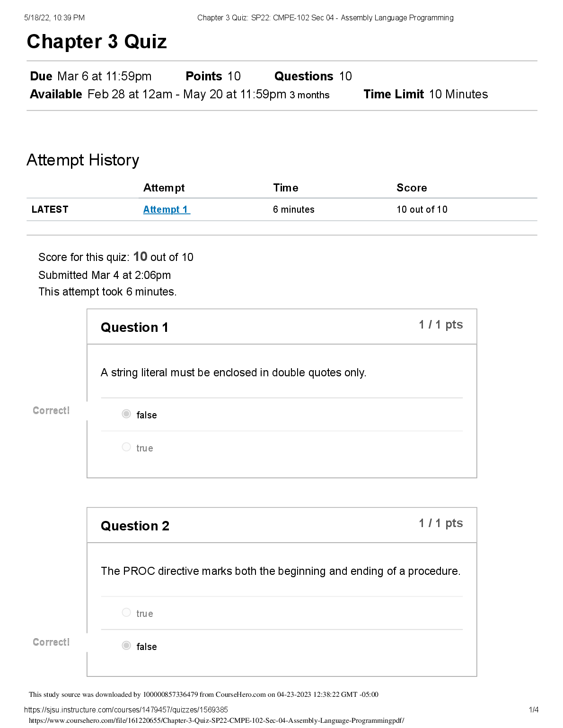Click the Question 1 header title
563x728 pixels.
[134, 327]
